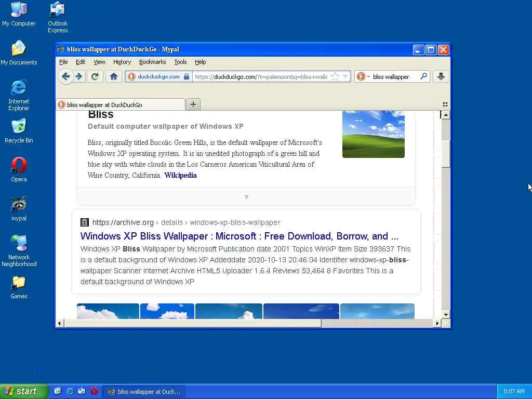Click Show Desktop quick launch icon
This screenshot has height=399, width=532.
(x=58, y=391)
